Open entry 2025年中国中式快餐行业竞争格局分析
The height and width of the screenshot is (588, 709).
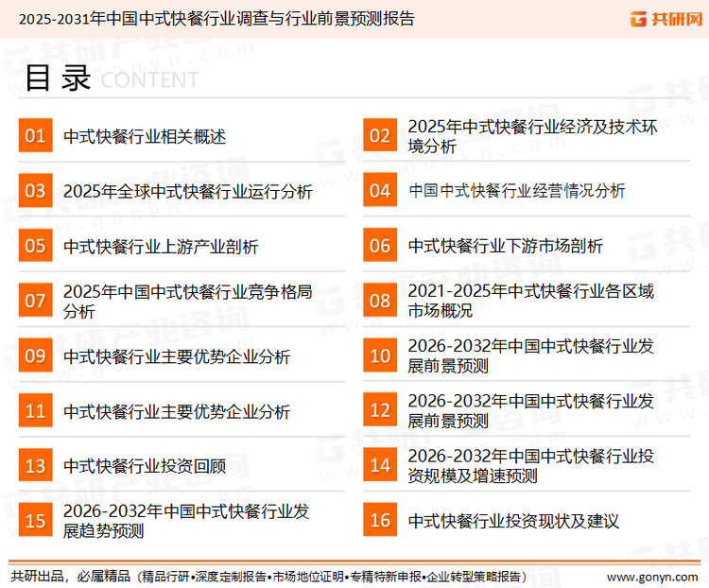tap(188, 302)
